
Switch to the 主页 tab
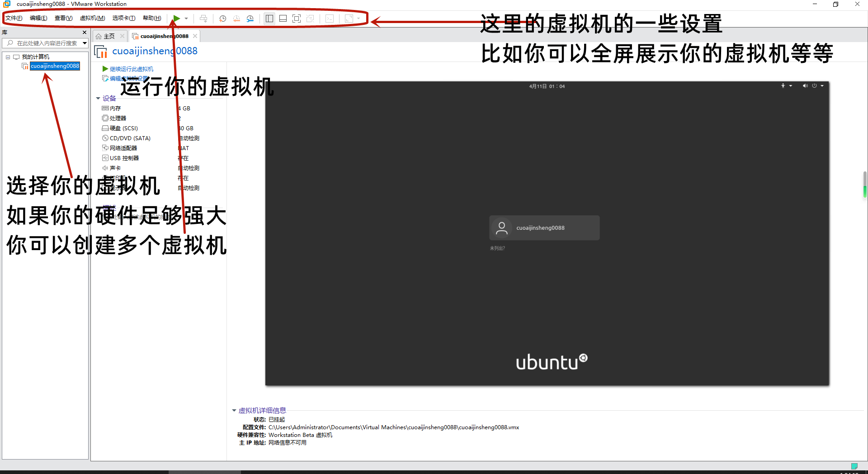coord(108,36)
